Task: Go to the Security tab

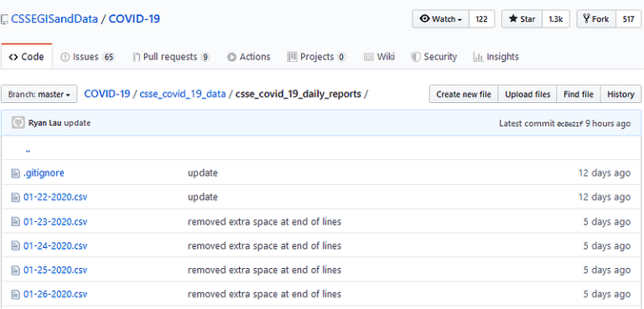Action: (x=434, y=57)
